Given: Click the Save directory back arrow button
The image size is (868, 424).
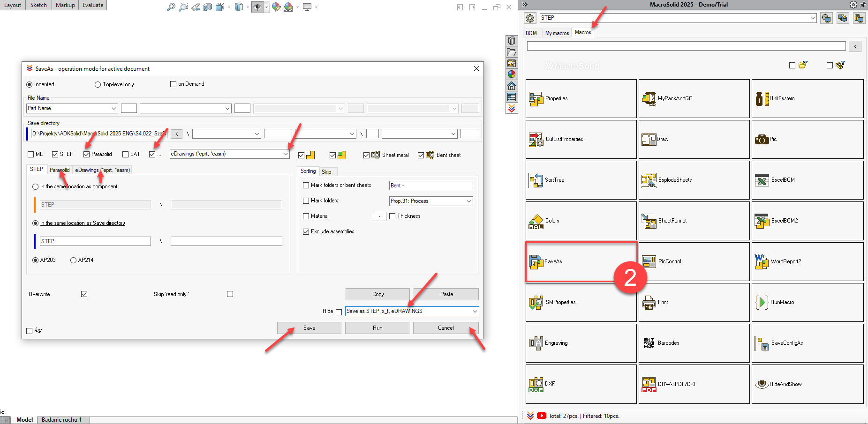Looking at the screenshot, I should click(177, 134).
